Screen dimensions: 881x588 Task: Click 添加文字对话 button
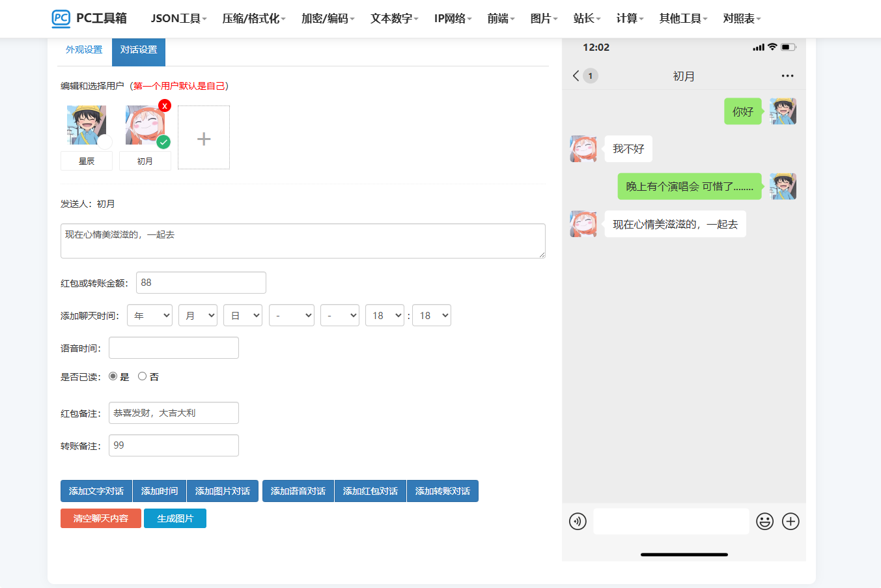96,491
